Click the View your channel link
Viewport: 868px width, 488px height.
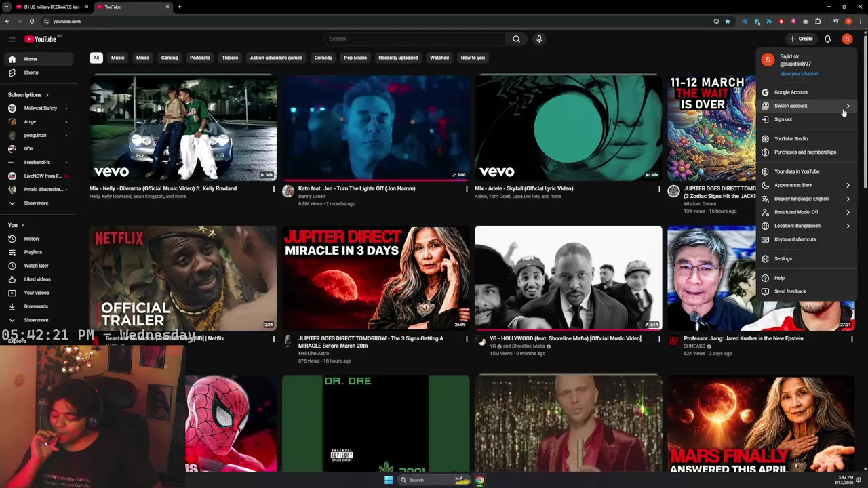(x=799, y=73)
